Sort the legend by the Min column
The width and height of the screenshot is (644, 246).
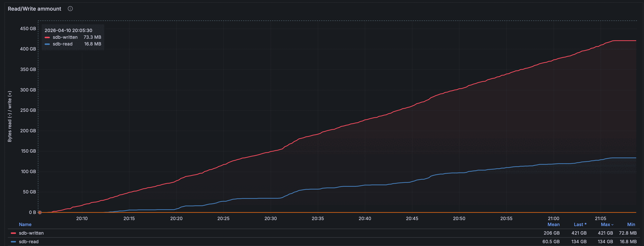tap(631, 224)
